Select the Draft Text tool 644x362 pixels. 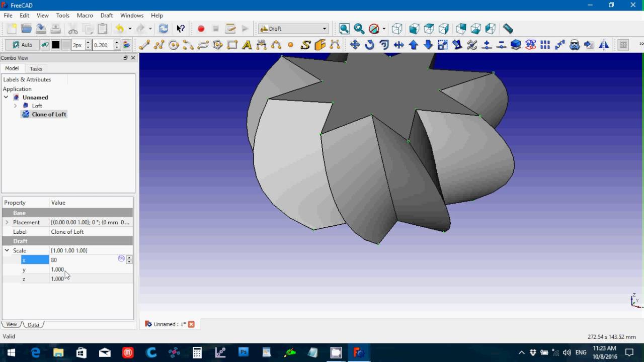pyautogui.click(x=247, y=45)
